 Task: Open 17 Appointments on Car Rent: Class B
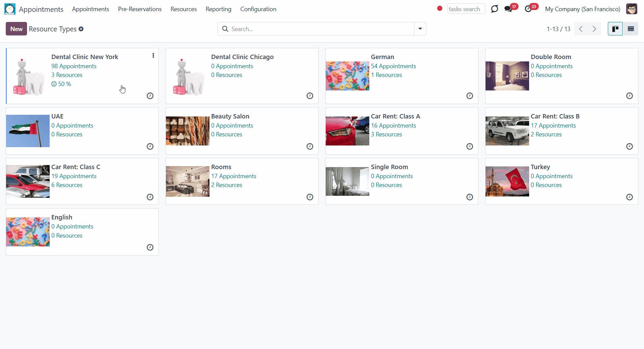point(553,126)
